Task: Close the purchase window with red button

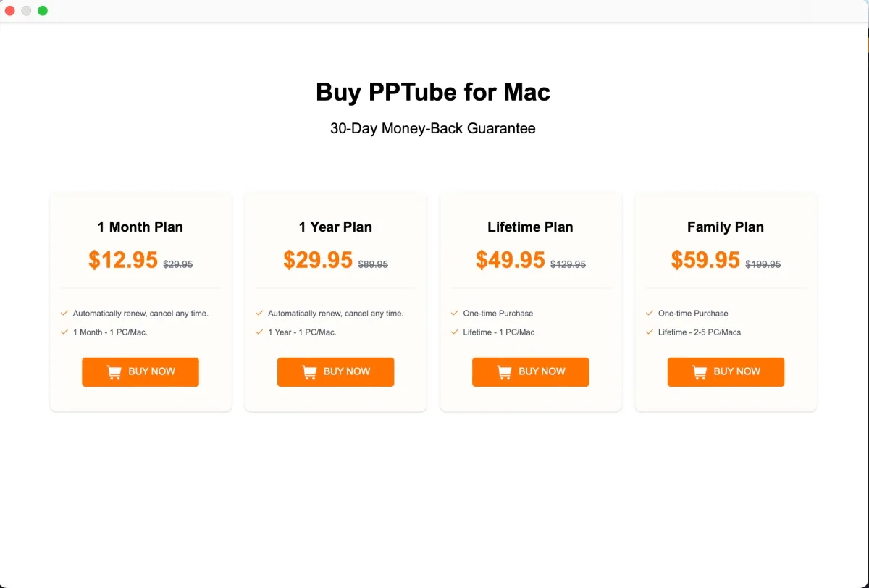Action: 10,11
